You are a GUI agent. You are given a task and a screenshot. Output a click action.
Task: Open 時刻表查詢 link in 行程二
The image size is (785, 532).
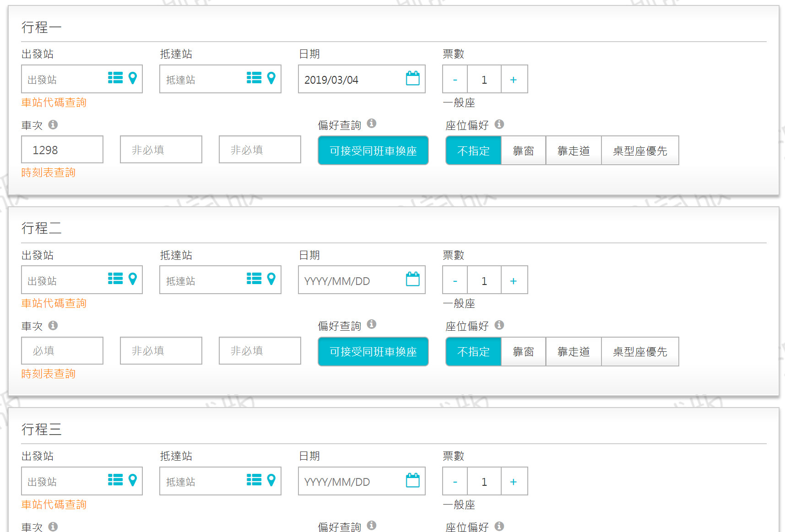tap(49, 374)
